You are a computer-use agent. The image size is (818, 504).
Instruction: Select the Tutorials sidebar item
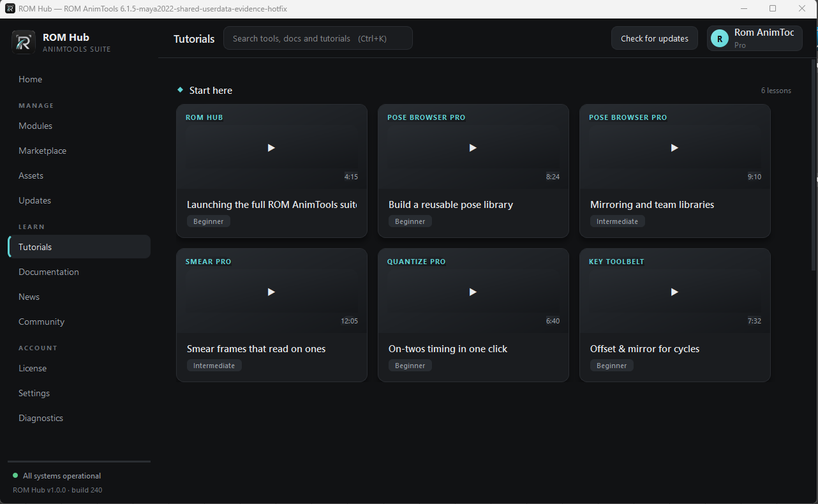(79, 247)
